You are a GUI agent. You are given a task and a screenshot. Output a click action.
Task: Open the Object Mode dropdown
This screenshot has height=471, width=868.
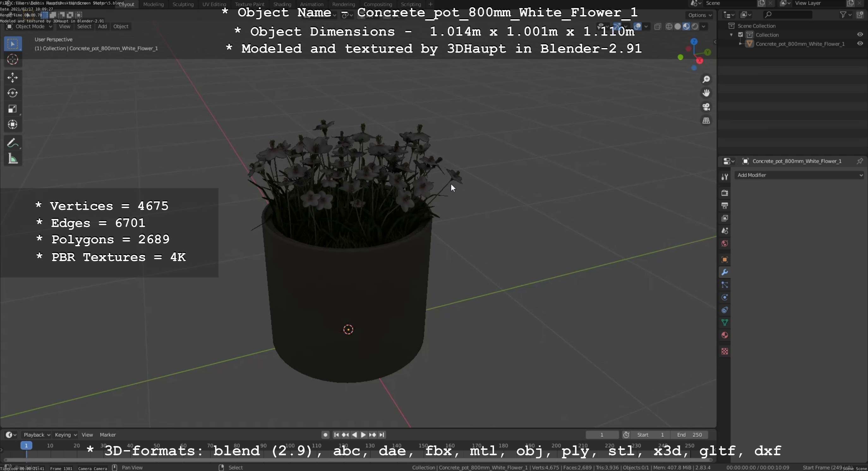tap(29, 27)
